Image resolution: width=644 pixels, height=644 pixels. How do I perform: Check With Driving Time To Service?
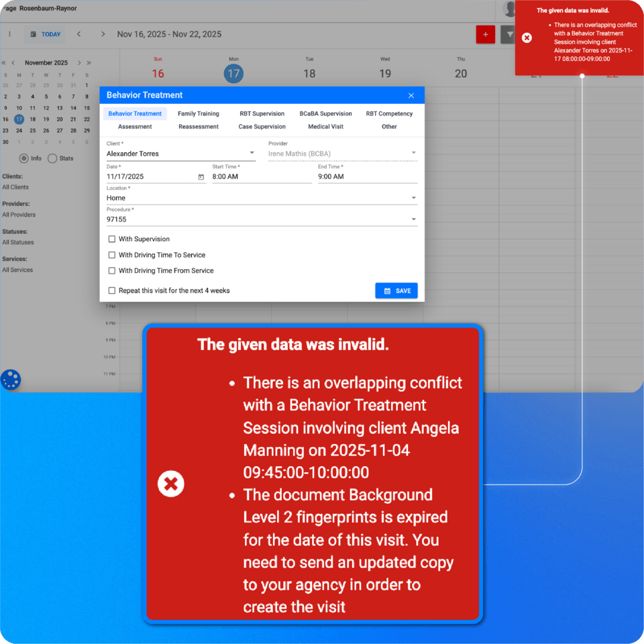pyautogui.click(x=112, y=255)
